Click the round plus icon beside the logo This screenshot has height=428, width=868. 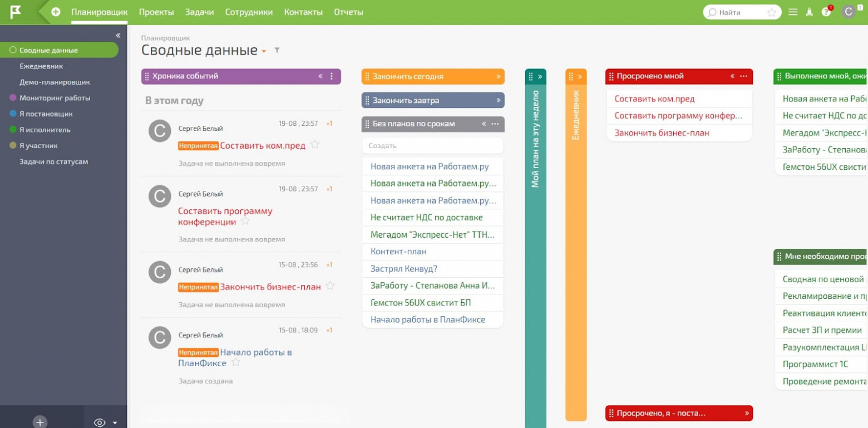[x=56, y=12]
